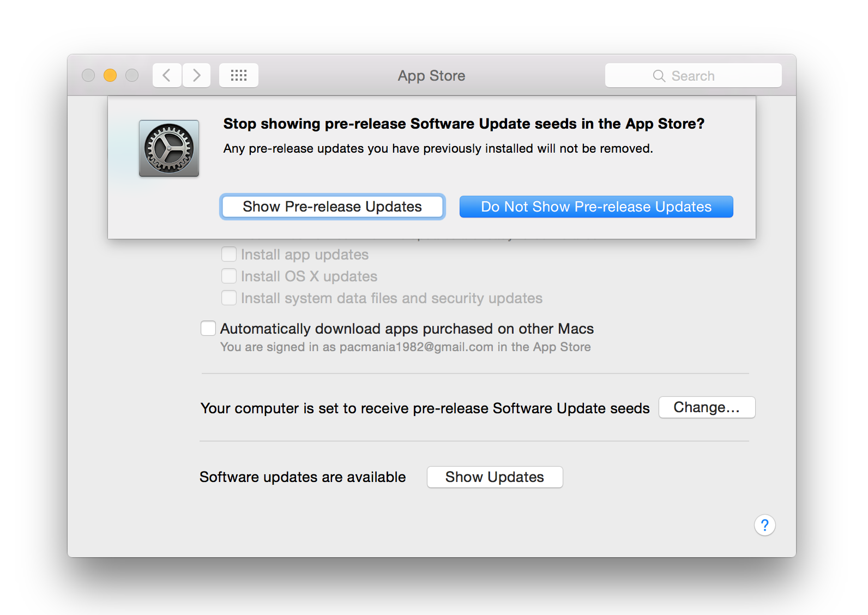Toggle Install app updates checkbox

pos(229,254)
